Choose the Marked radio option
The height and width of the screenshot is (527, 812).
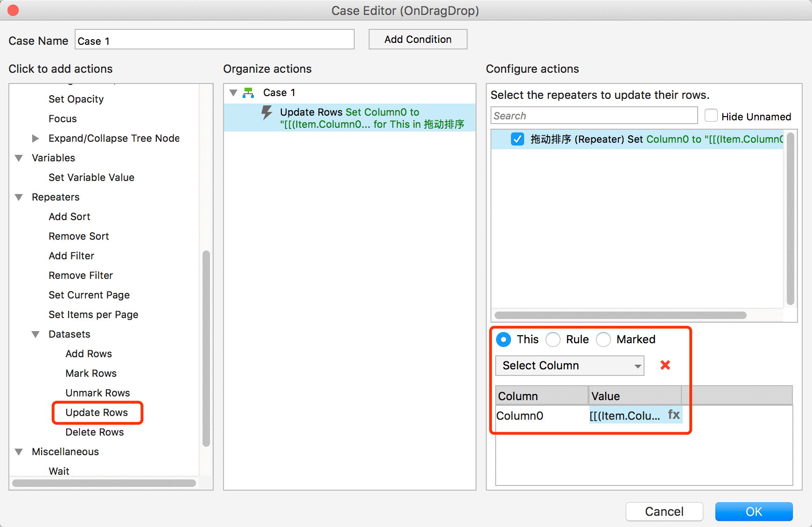coord(603,340)
